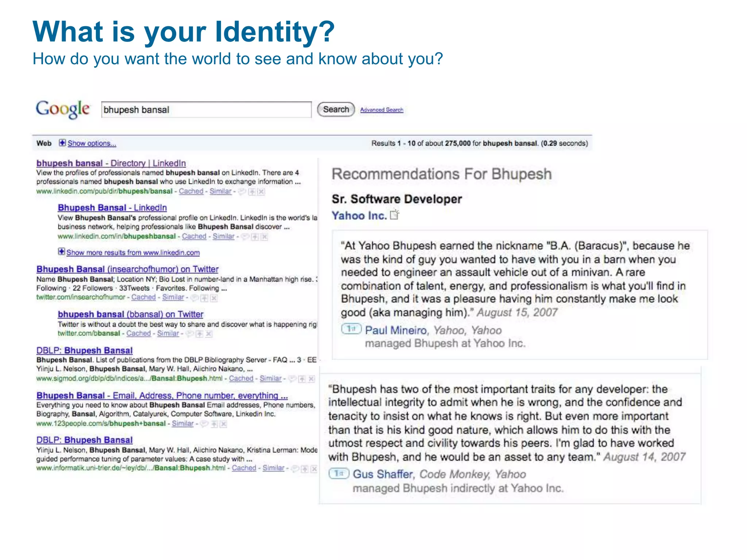Click remove X icon for informatik.uni-trier.de result
The image size is (747, 560).
314,469
